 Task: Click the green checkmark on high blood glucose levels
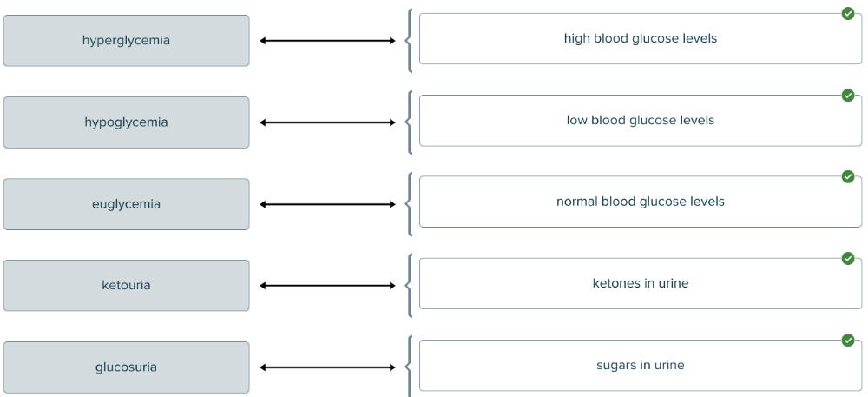(x=848, y=14)
